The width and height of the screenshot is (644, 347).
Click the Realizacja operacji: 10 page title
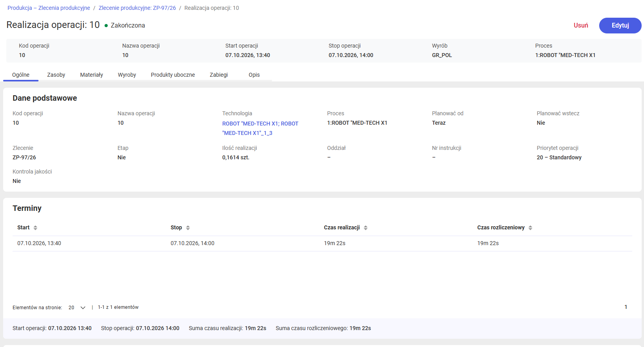pyautogui.click(x=53, y=25)
